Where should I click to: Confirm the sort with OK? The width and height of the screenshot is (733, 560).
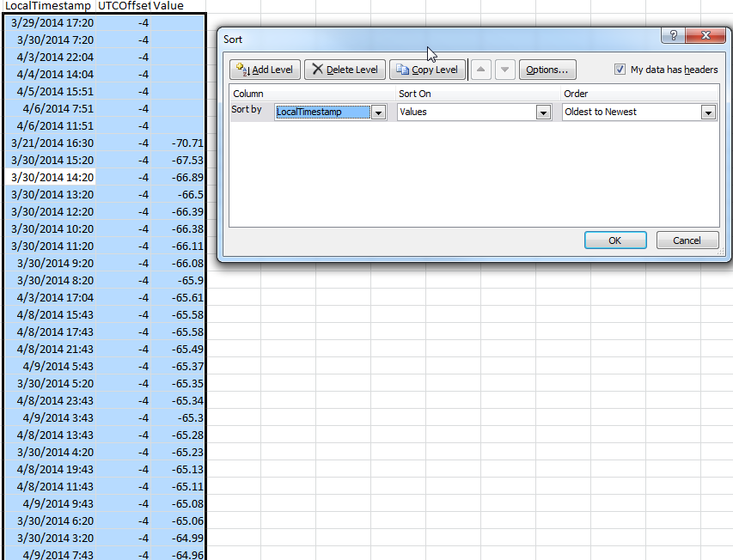[614, 240]
